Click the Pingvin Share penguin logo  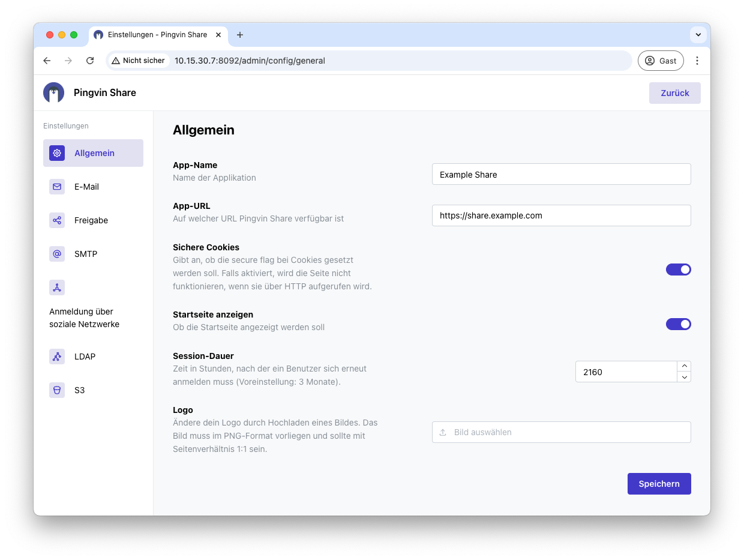pos(54,92)
